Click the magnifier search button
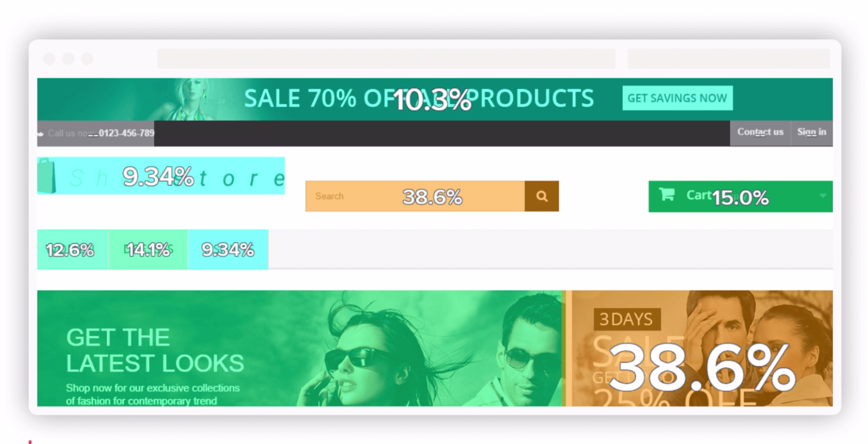The image size is (868, 444). tap(542, 196)
